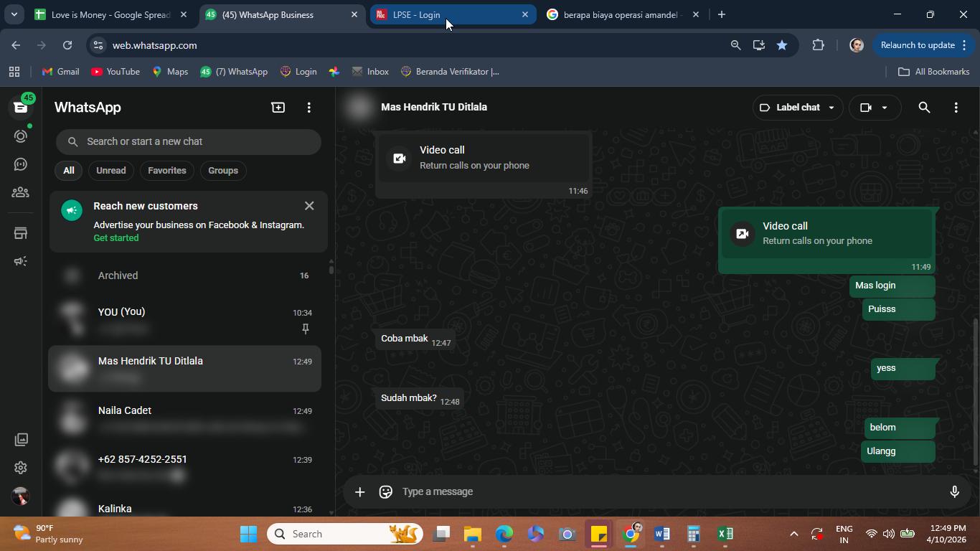Select the Unread chat filter
Screen dimensions: 980x551
[x=111, y=171]
